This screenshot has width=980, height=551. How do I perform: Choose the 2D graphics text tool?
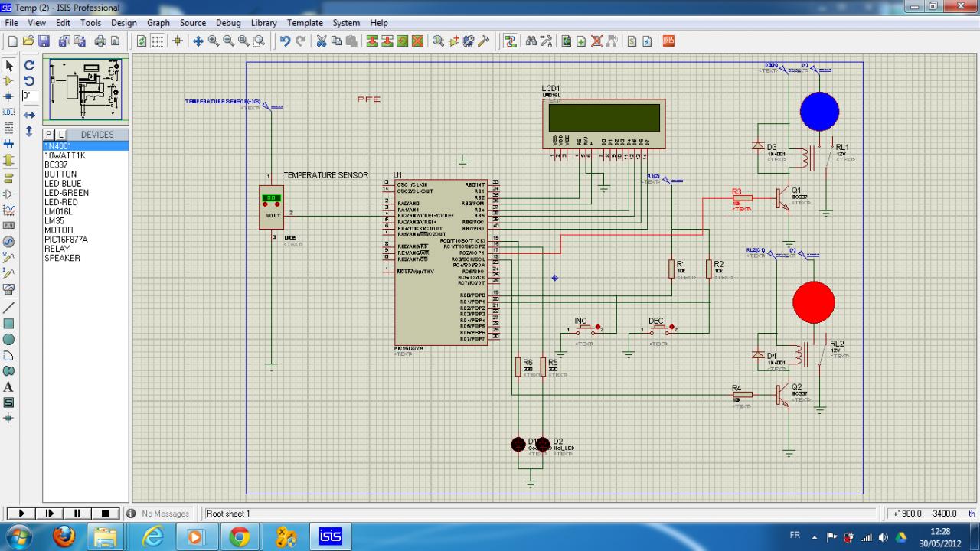click(x=9, y=387)
